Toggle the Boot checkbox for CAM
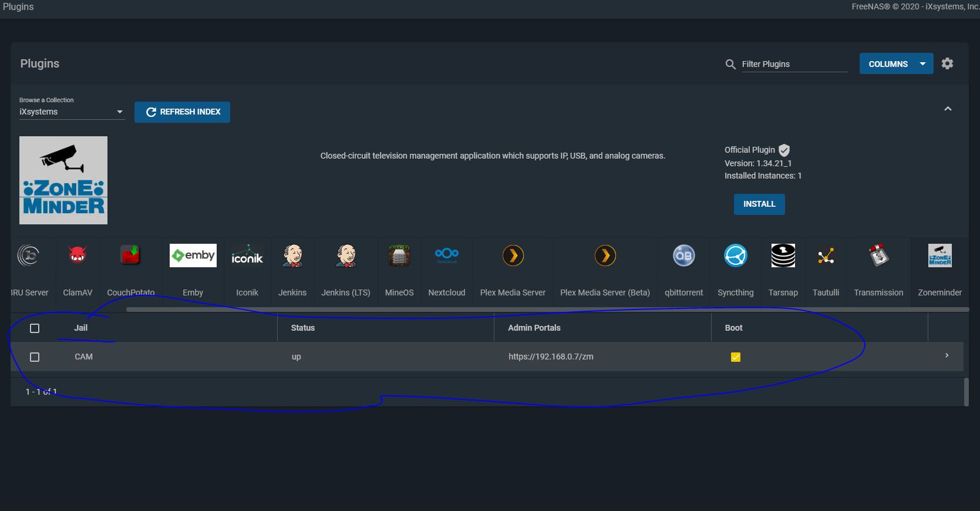The image size is (980, 511). click(736, 357)
